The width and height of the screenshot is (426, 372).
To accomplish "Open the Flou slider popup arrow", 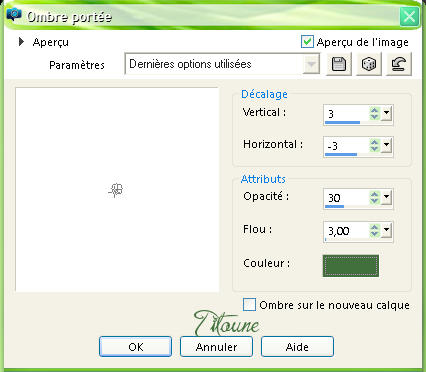I will coord(386,230).
